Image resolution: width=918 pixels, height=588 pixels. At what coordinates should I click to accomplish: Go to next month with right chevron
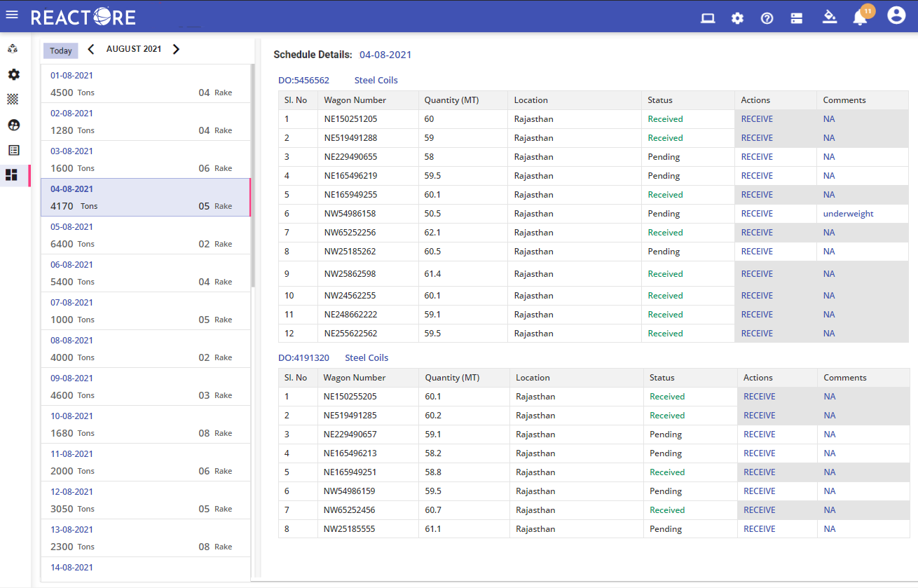point(176,49)
